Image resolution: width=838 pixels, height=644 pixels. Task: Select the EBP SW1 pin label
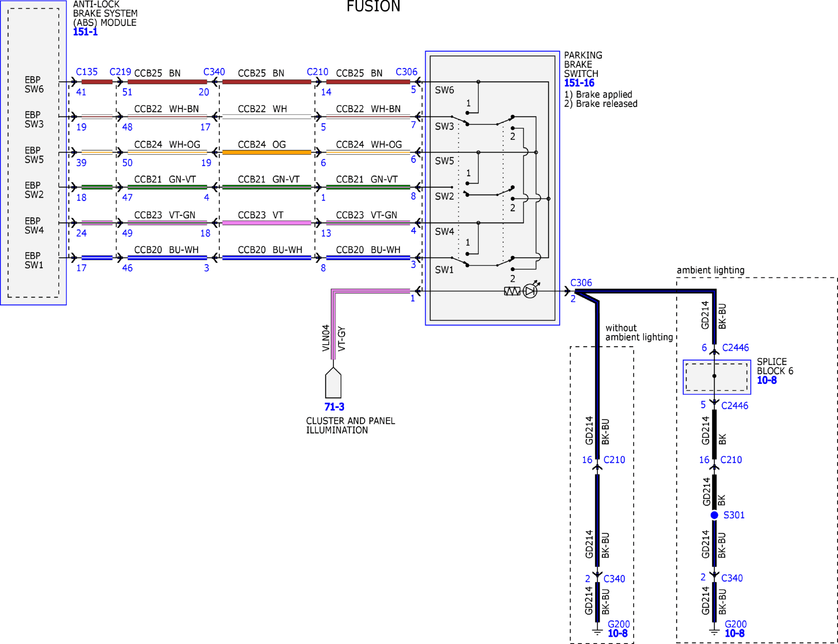(x=34, y=260)
